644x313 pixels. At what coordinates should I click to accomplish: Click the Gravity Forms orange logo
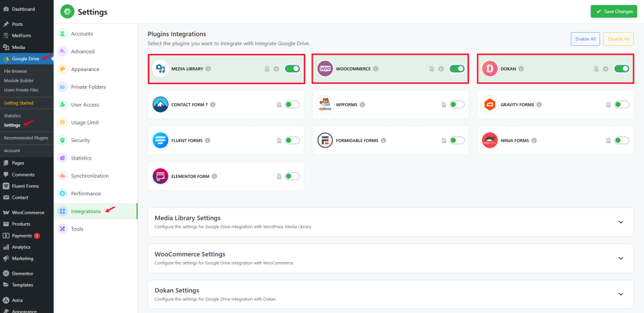click(490, 104)
